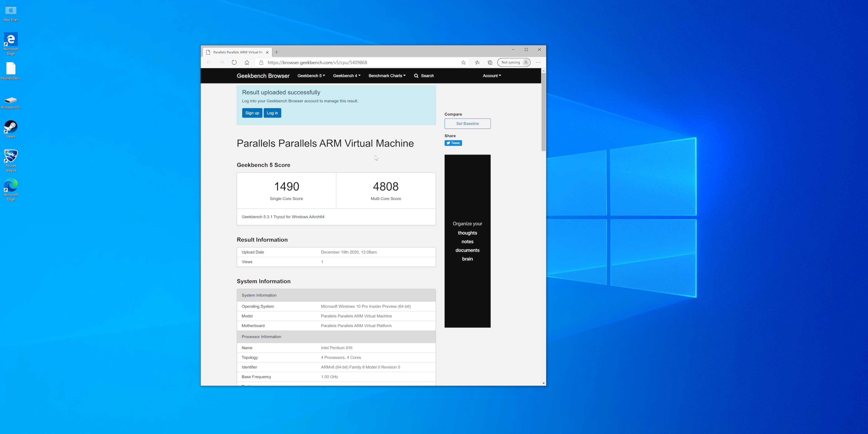Screen dimensions: 868x434
Task: Open a new browser tab
Action: (x=277, y=52)
